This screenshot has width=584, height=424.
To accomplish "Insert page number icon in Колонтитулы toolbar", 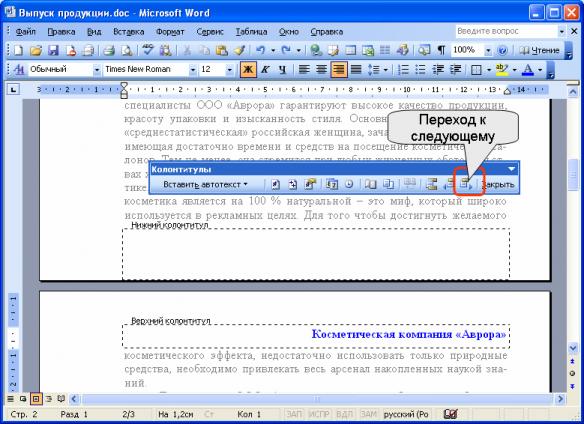I will [275, 184].
